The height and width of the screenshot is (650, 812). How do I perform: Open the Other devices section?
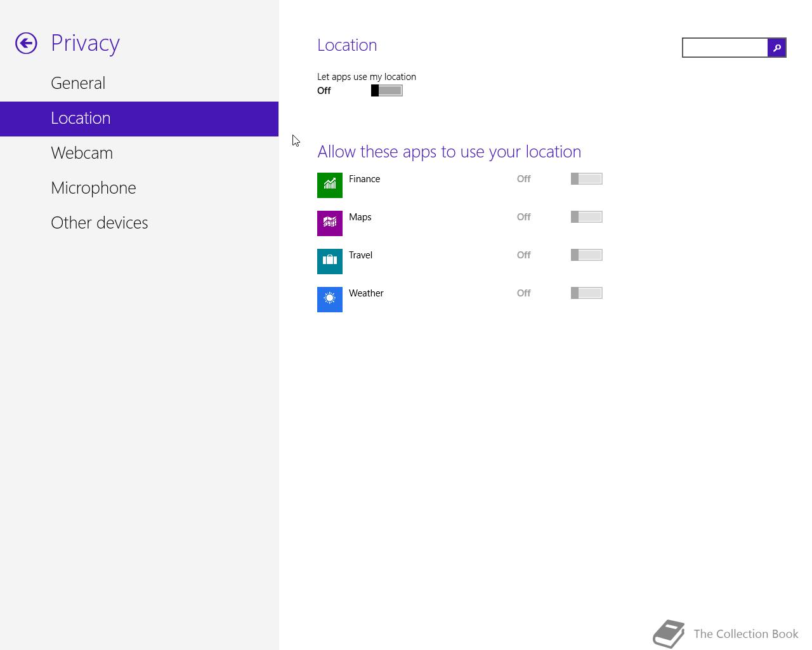pyautogui.click(x=139, y=223)
